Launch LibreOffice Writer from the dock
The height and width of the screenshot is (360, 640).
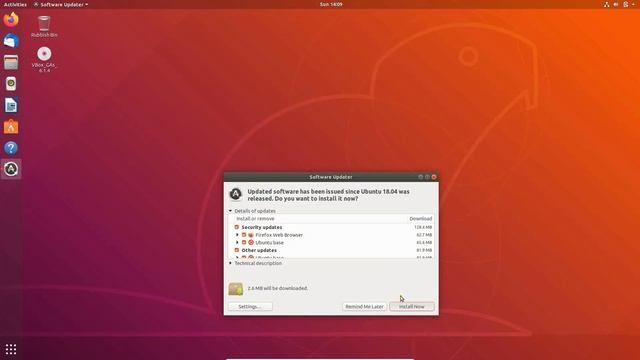tap(11, 105)
